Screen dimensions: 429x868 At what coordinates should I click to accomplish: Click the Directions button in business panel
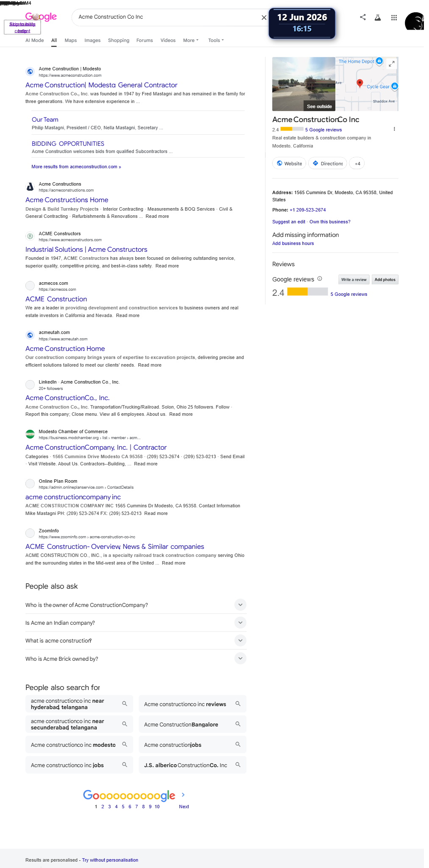tap(328, 164)
